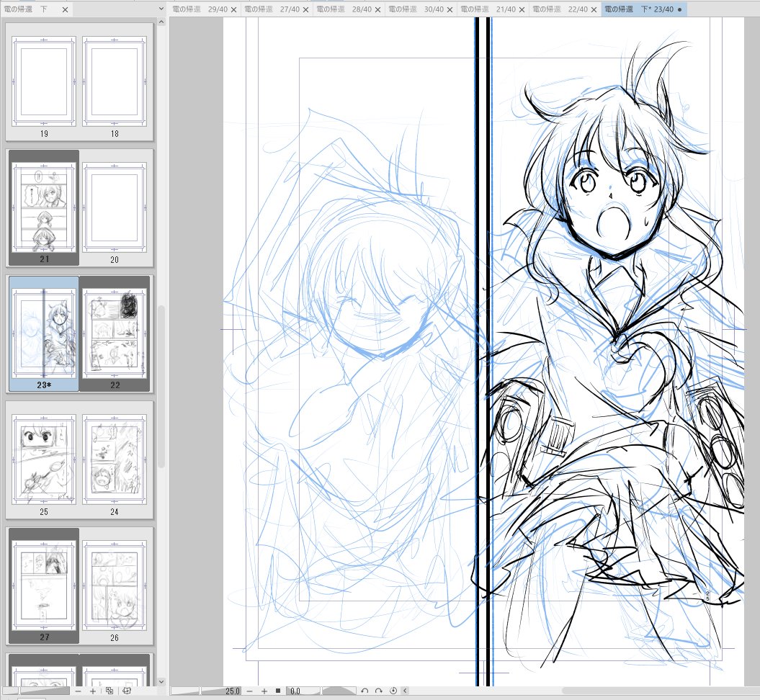The image size is (760, 700).
Task: Select page 26 thumbnail
Action: [115, 585]
